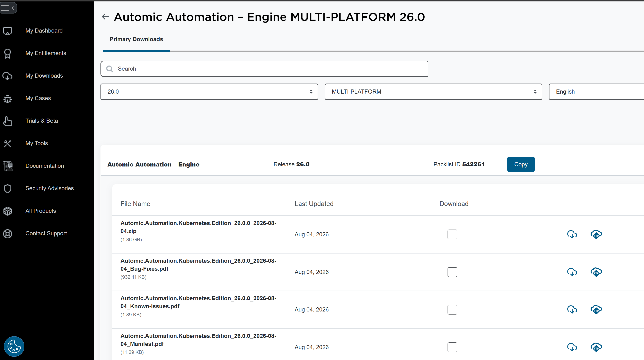The image size is (644, 360).
Task: Click the Packlist ID 542261 text
Action: (x=459, y=164)
